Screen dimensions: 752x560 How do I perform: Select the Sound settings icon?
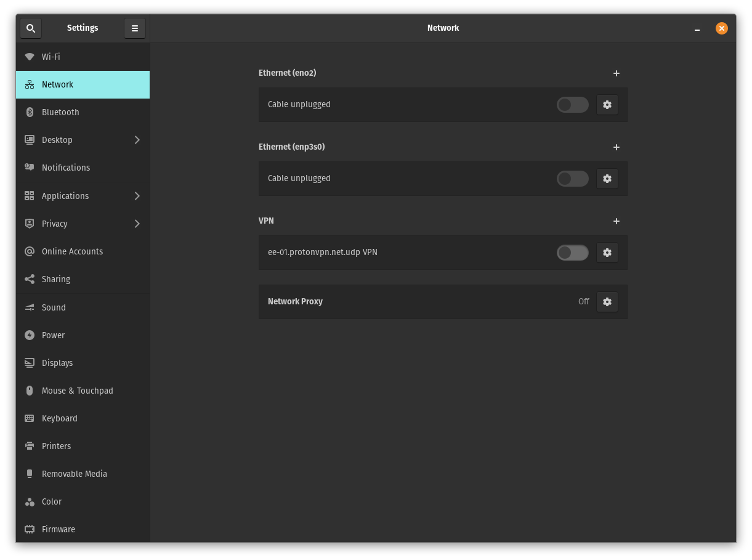(x=30, y=307)
